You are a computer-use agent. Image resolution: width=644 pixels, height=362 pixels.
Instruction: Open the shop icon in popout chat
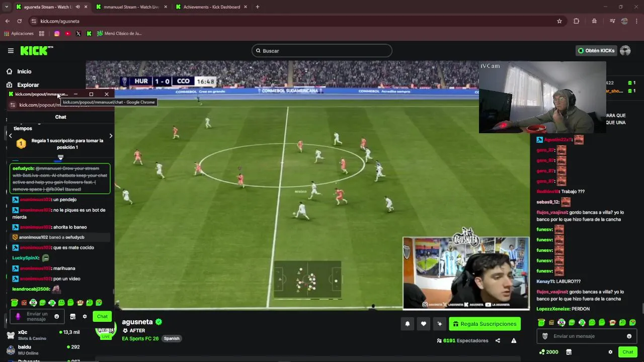72,317
